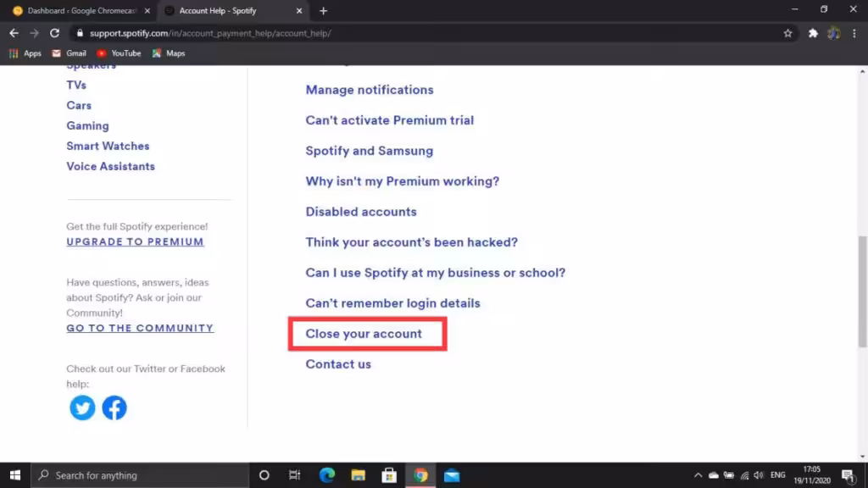
Task: Open the Maps bookmark
Action: coord(169,53)
